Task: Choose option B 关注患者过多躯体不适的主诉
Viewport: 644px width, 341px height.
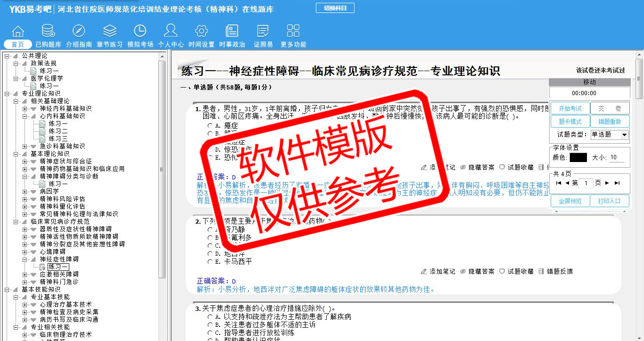Action: pyautogui.click(x=210, y=325)
